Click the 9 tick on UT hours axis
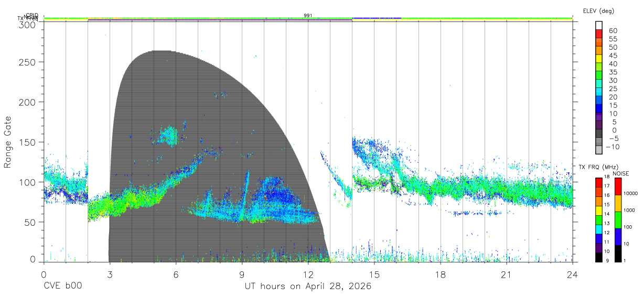The image size is (644, 297). [242, 275]
